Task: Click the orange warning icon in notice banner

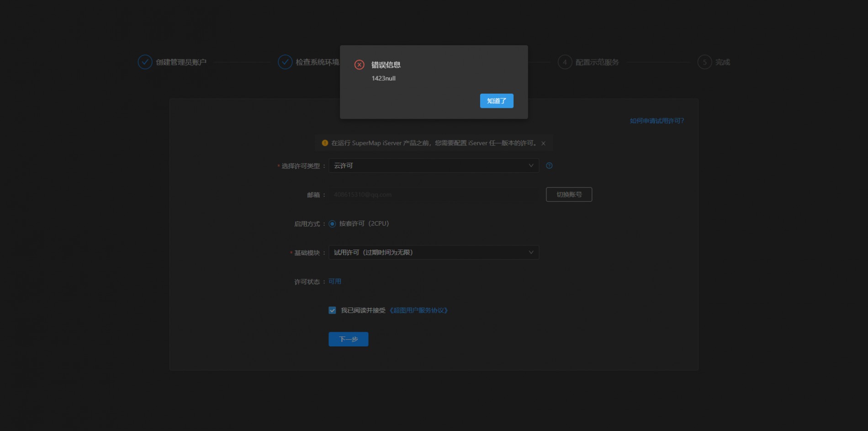Action: click(325, 143)
